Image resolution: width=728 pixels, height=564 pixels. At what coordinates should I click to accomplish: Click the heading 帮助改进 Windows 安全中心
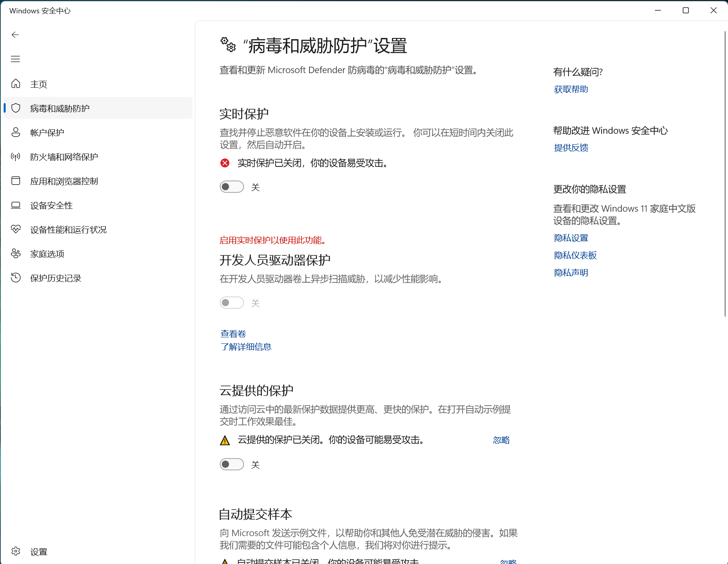(x=610, y=130)
